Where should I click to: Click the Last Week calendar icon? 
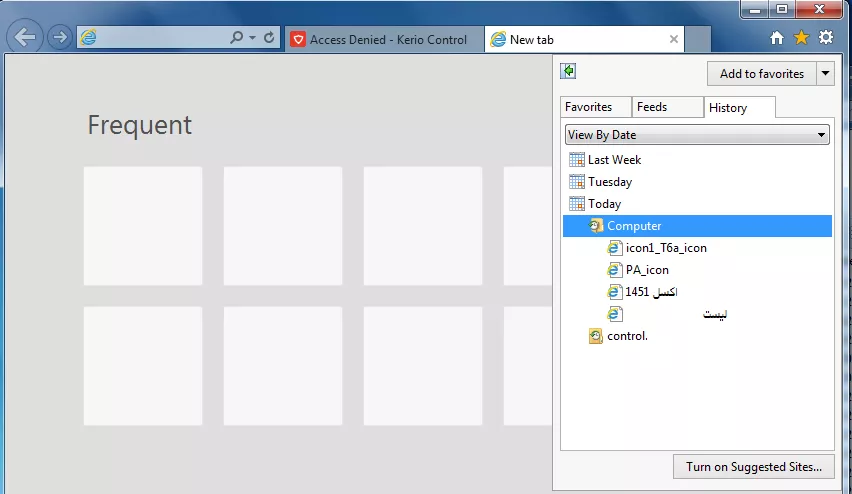click(577, 160)
